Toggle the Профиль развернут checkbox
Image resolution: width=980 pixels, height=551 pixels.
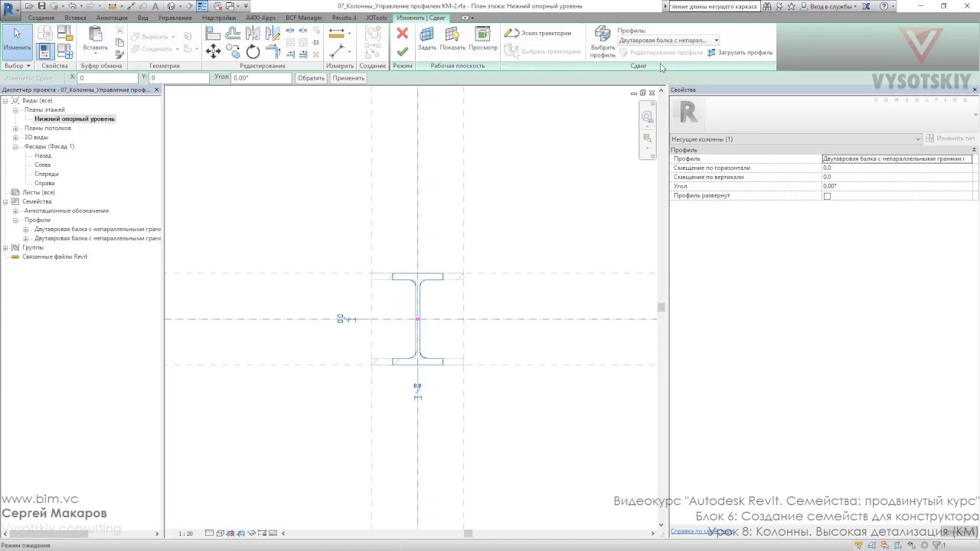click(x=827, y=196)
